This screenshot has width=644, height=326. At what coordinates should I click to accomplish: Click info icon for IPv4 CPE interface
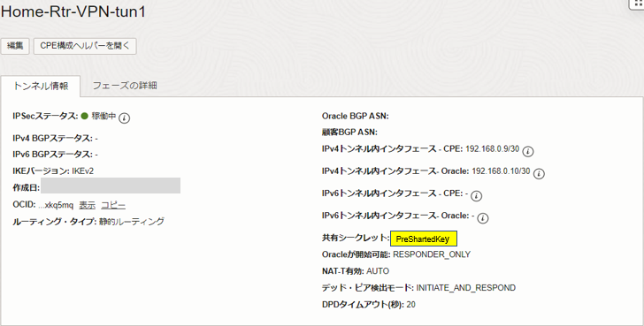click(x=528, y=151)
